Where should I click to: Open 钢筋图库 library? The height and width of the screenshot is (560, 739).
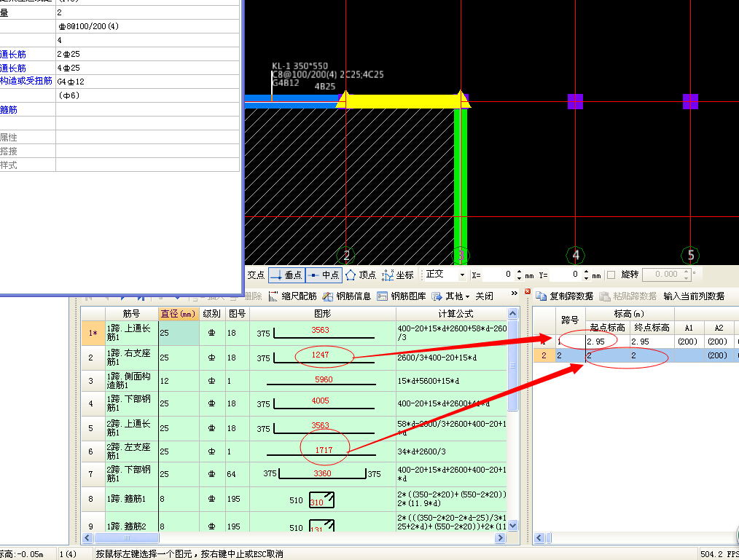[402, 296]
